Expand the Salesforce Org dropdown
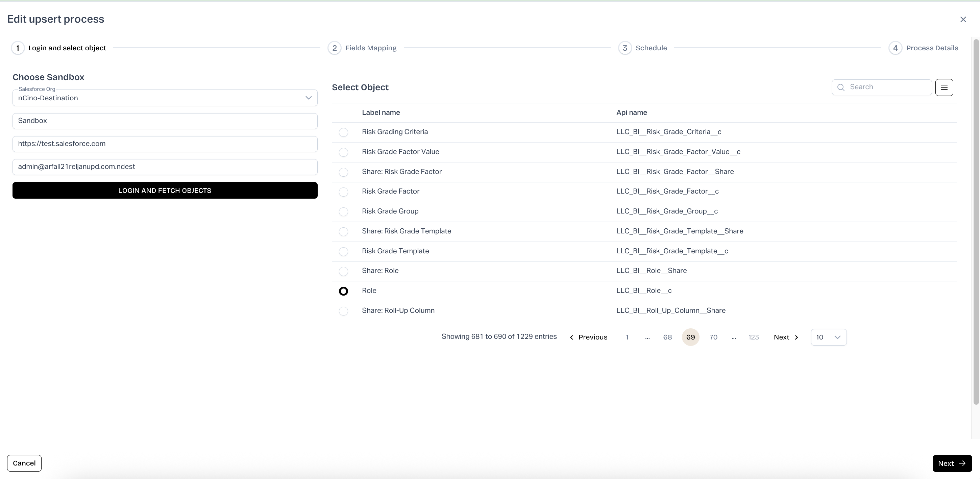This screenshot has height=479, width=980. (308, 98)
